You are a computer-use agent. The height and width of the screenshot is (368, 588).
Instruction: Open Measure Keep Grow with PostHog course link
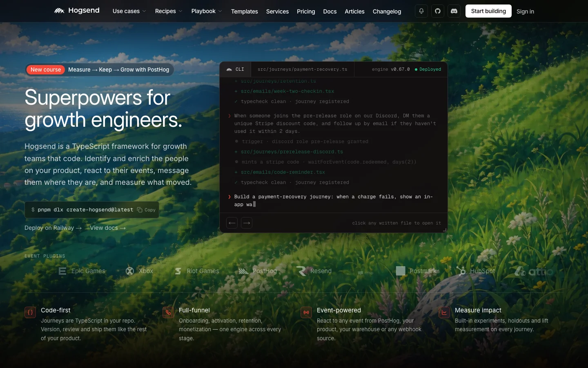coord(119,70)
